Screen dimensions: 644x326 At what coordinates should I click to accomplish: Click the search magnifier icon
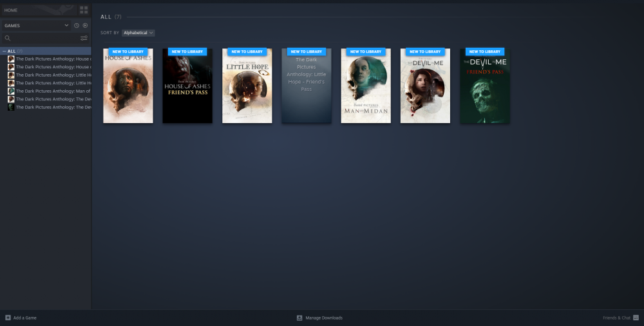pyautogui.click(x=8, y=38)
